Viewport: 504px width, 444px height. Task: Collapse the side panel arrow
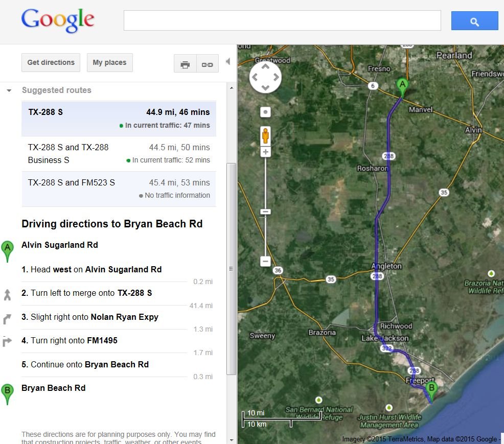point(228,61)
